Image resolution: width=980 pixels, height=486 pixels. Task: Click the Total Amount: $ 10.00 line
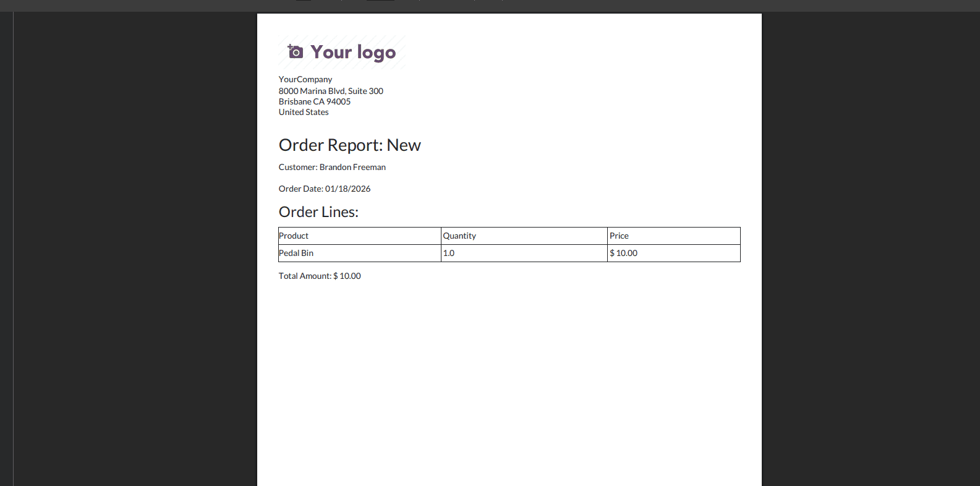point(320,276)
